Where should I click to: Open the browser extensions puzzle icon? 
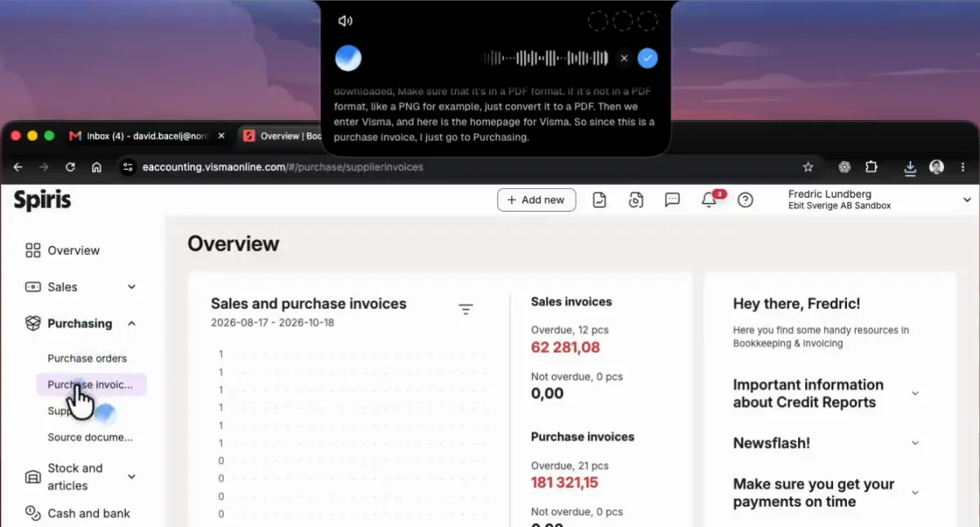pyautogui.click(x=871, y=167)
